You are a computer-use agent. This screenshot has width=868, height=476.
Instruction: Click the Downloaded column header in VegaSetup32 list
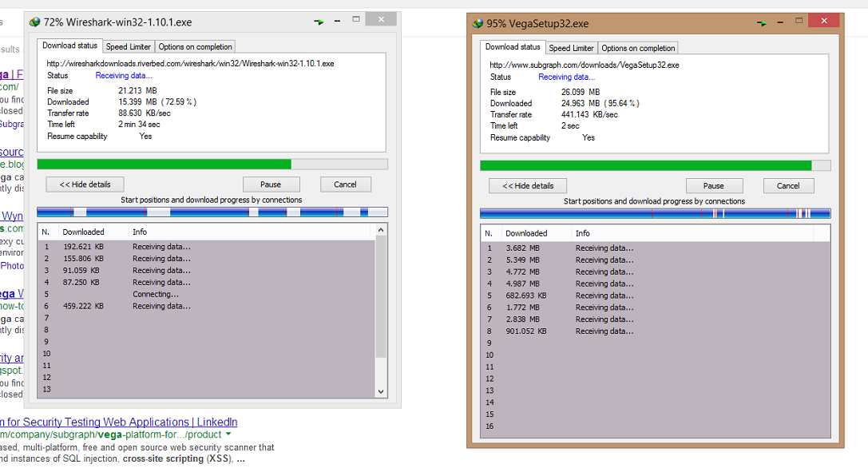click(x=536, y=233)
